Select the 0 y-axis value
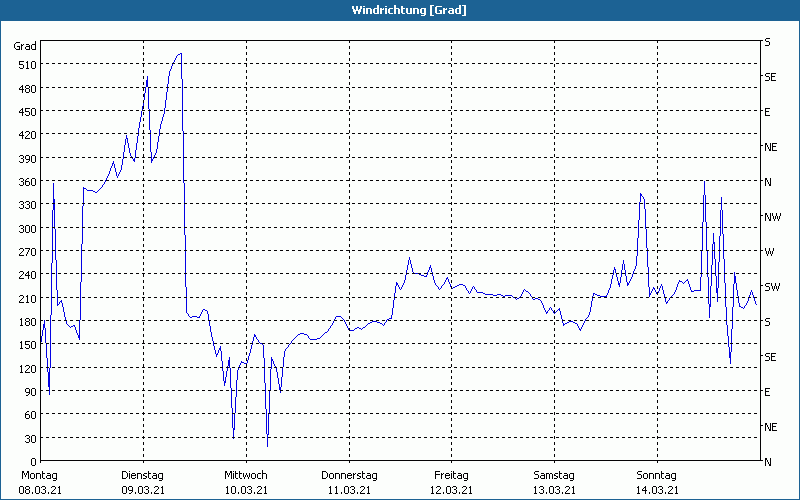Viewport: 800px width, 500px height. point(34,462)
